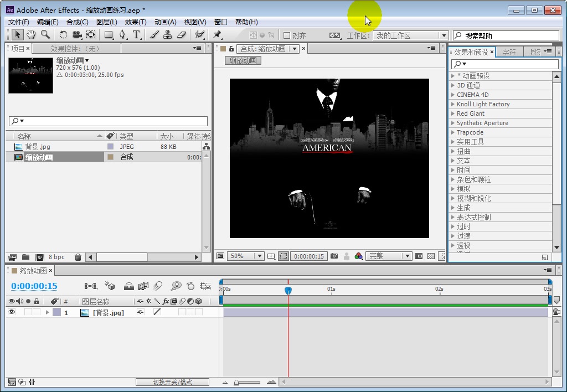
Task: Switch to the 字符 panel tab
Action: point(509,52)
